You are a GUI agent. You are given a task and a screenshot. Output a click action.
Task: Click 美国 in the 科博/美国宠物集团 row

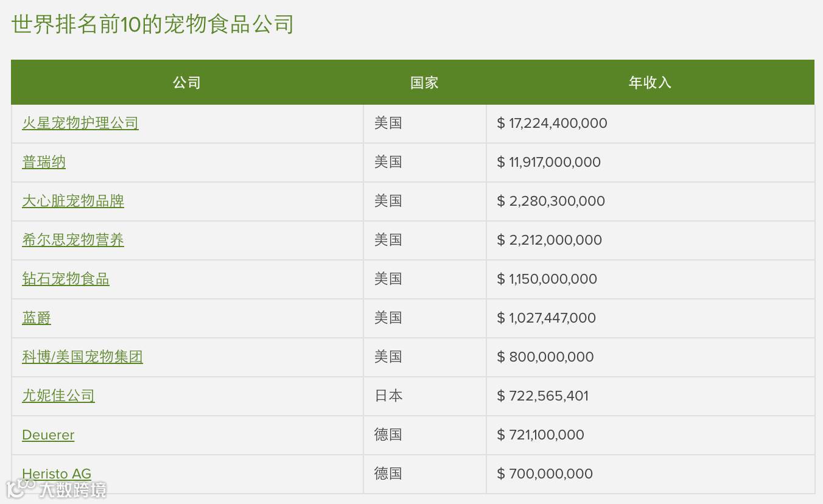388,357
